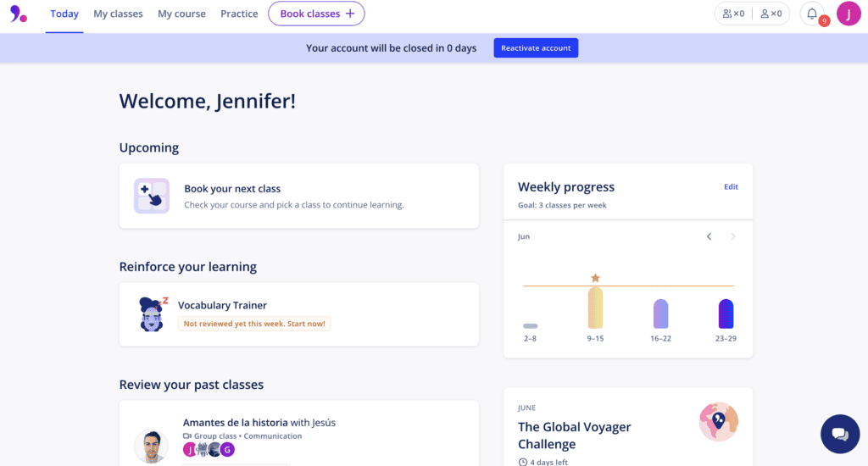Click the J participant avatar in Amantes de la historia

click(x=189, y=449)
